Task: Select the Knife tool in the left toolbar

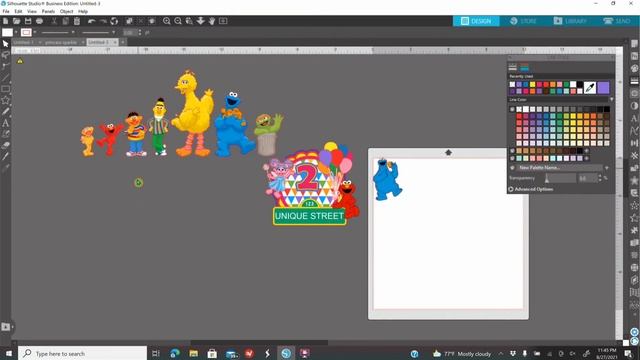Action: point(5,156)
